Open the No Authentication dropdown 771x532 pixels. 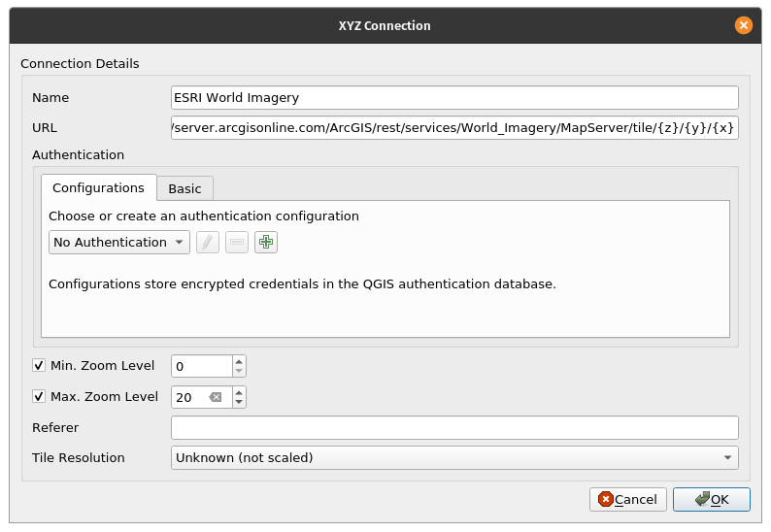119,243
